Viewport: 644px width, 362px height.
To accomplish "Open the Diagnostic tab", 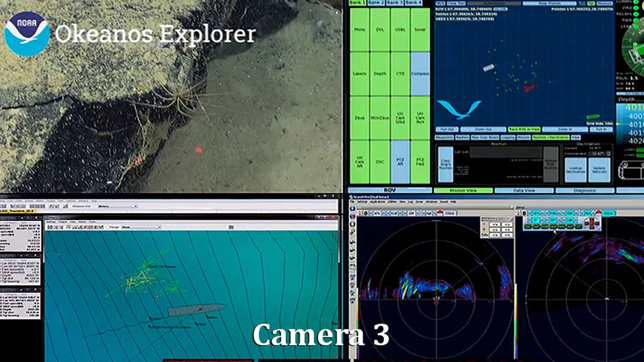I will click(585, 191).
